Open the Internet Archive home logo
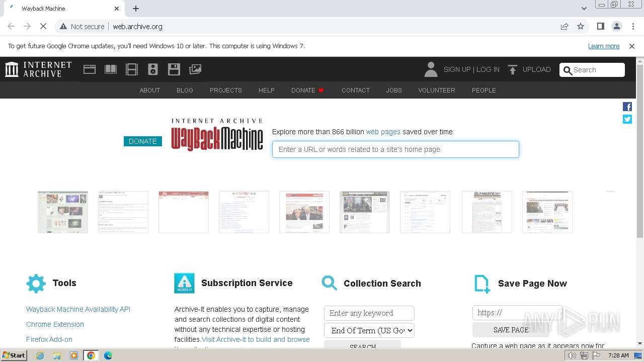 (39, 69)
